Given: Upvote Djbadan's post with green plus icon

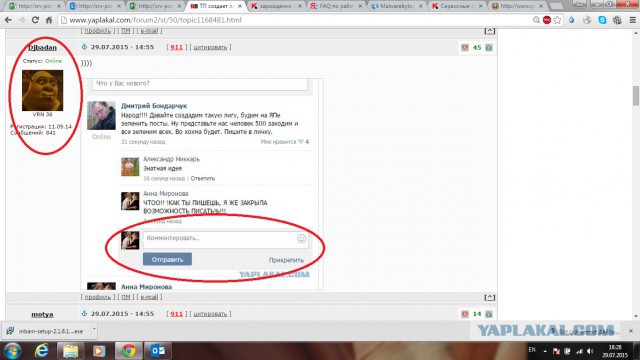Looking at the screenshot, I should 489,47.
